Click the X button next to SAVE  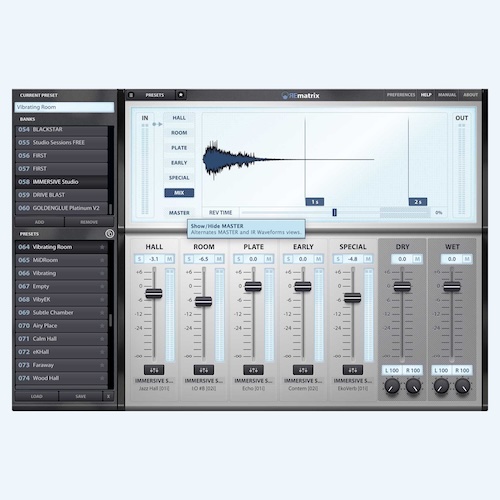click(x=108, y=396)
